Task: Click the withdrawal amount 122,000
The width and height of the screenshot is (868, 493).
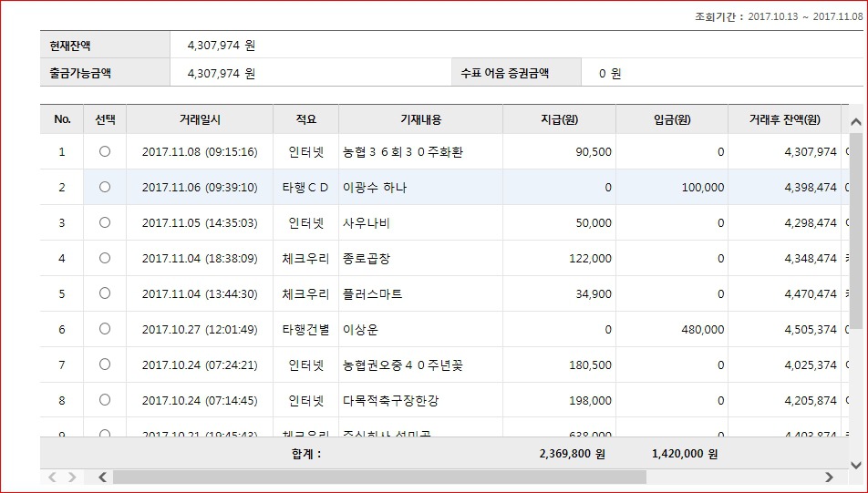Action: (x=590, y=259)
